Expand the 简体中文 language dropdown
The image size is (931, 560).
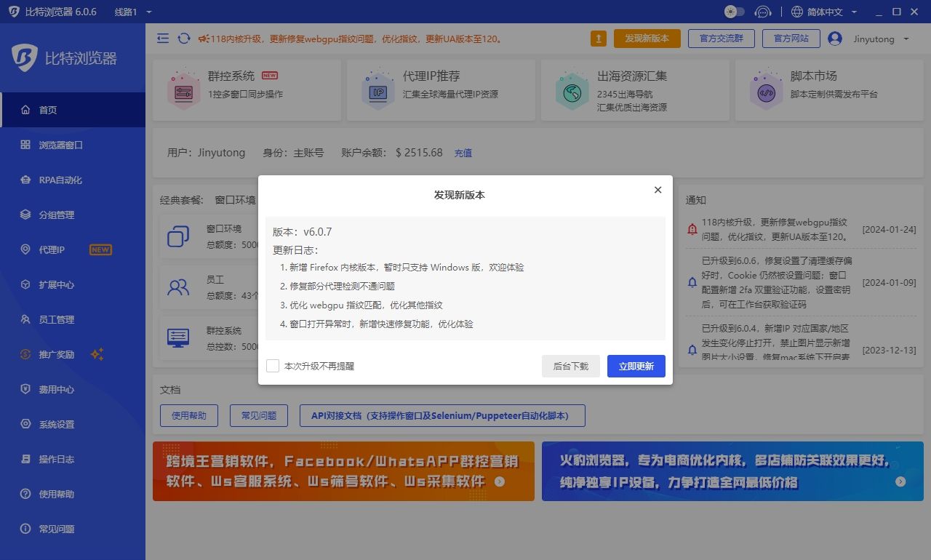824,12
